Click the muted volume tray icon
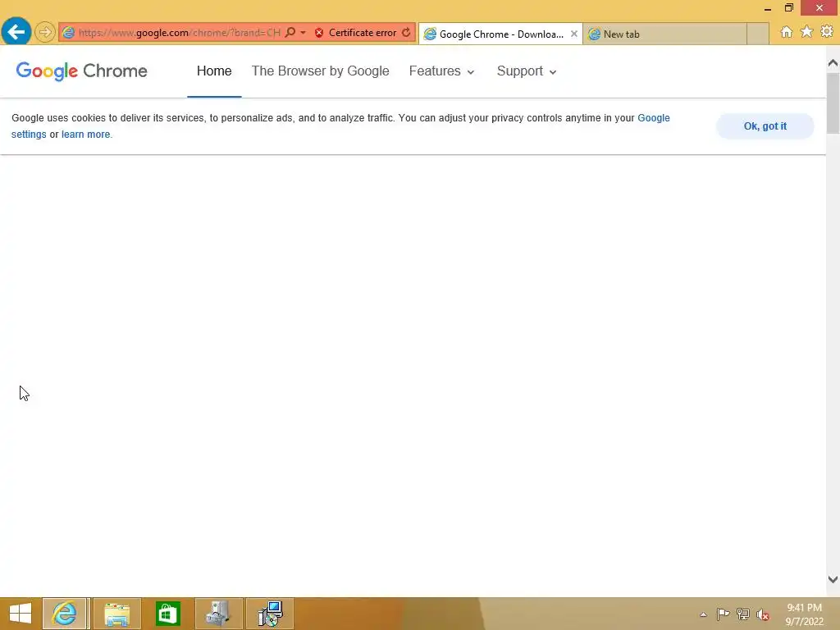This screenshot has width=840, height=630. 763,614
